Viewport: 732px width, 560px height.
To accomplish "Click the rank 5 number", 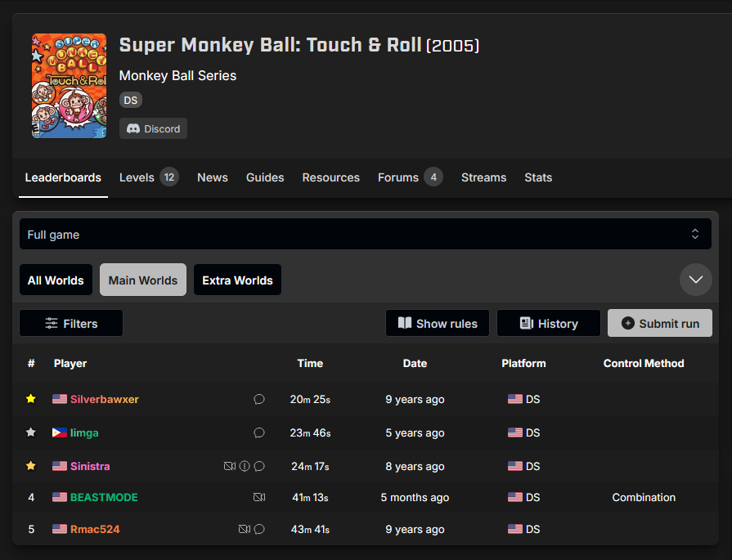I will pos(31,529).
